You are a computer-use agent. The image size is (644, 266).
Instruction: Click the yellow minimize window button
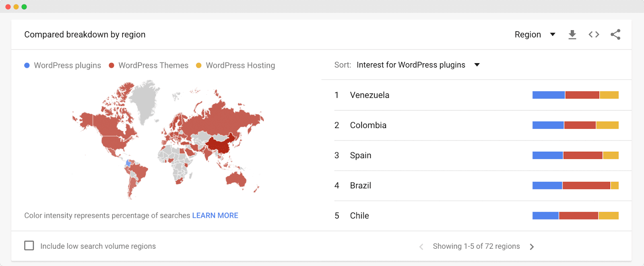coord(16,7)
